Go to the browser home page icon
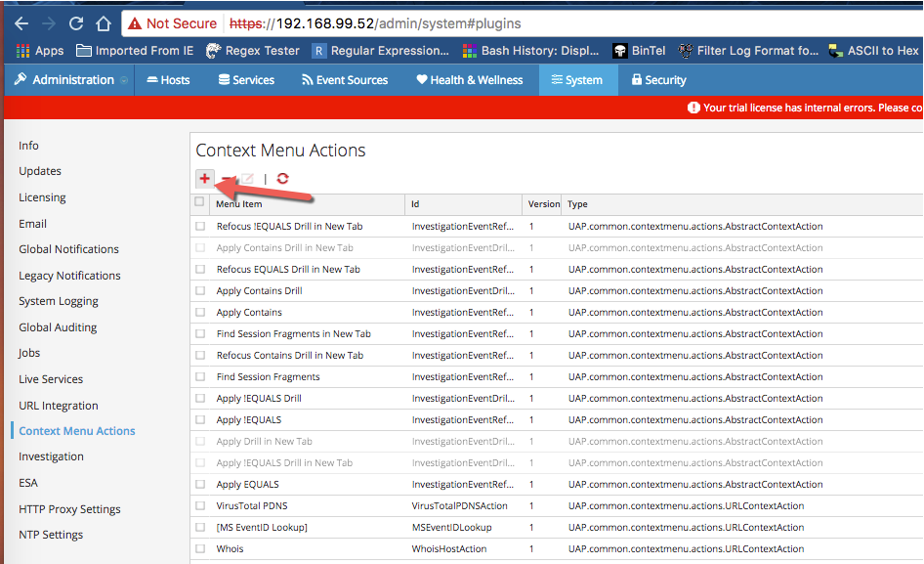The height and width of the screenshot is (564, 924). tap(104, 23)
